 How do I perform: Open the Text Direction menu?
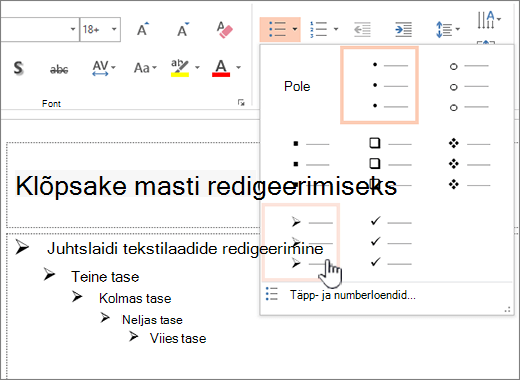point(489,20)
